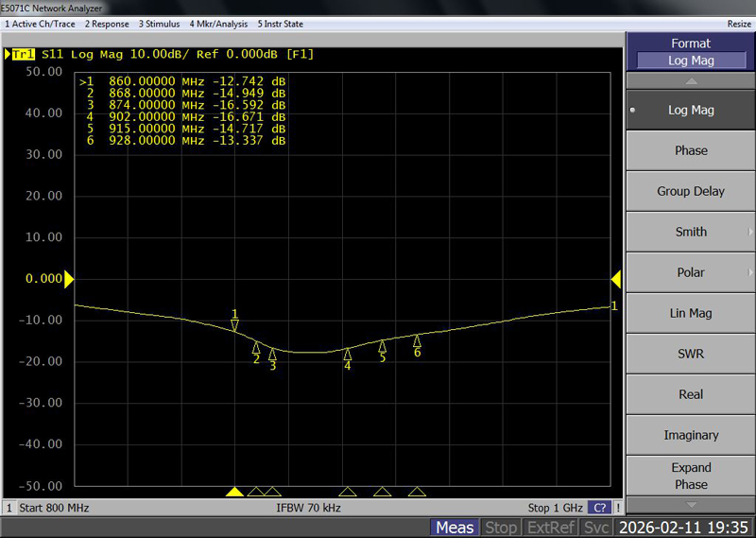Image resolution: width=756 pixels, height=538 pixels.
Task: Click the Meas status bar indicator
Action: point(455,528)
